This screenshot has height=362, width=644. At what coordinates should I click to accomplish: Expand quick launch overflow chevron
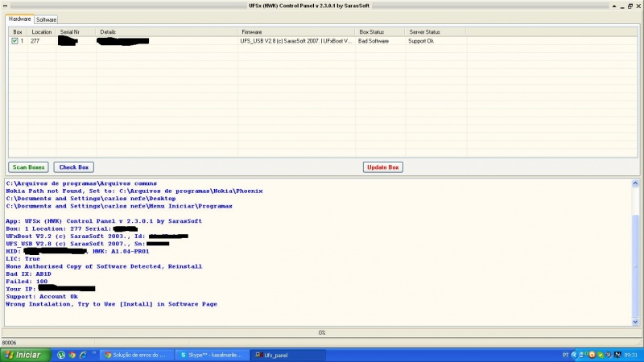pos(94,353)
